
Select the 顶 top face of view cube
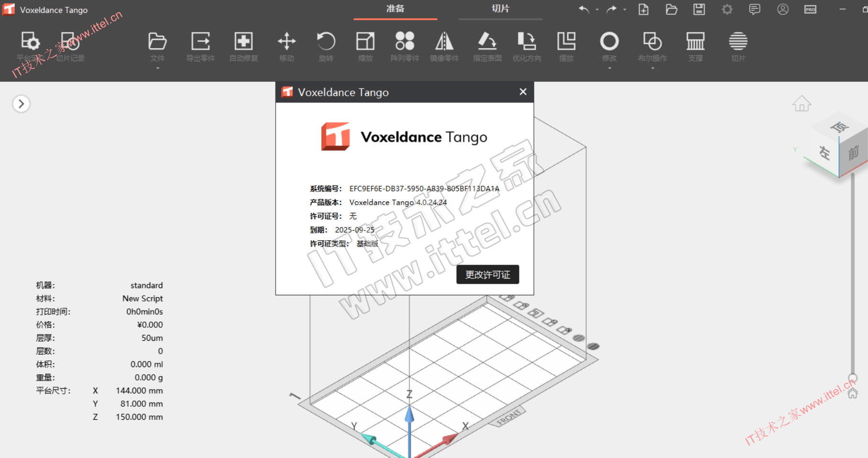point(840,126)
